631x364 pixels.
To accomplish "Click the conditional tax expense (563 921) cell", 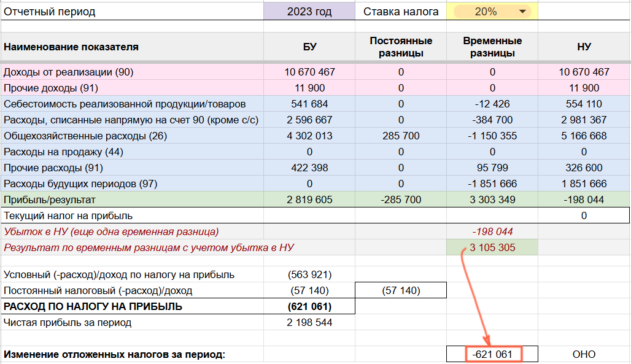I will coord(309,274).
